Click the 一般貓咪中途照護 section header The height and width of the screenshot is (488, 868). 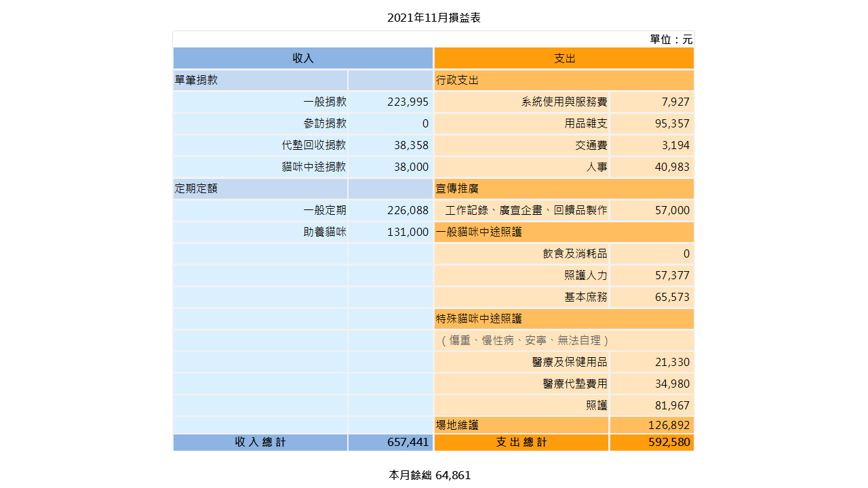coord(564,232)
